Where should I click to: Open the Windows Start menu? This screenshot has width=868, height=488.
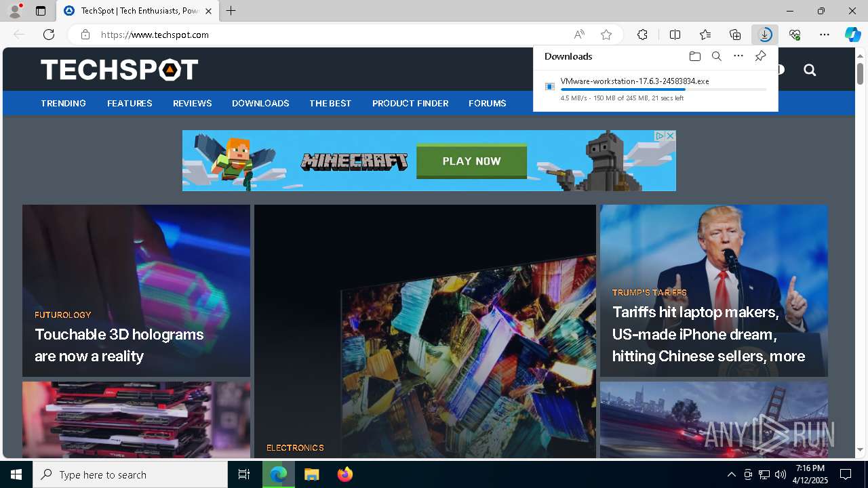tap(16, 474)
